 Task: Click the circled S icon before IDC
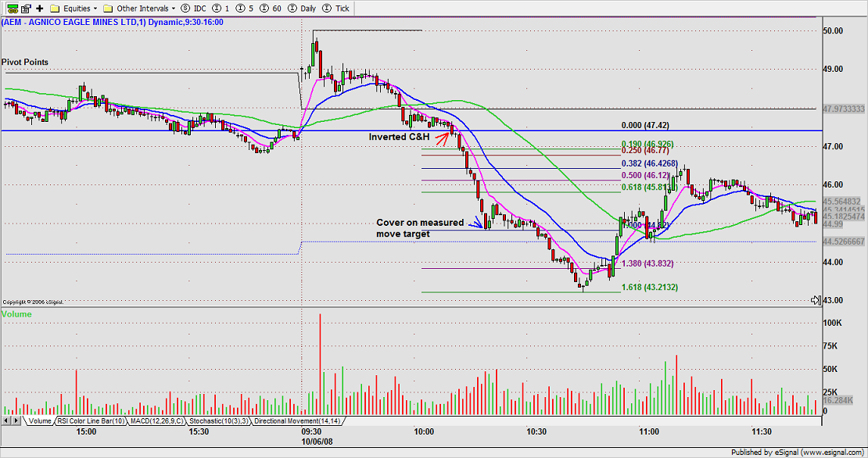(186, 9)
